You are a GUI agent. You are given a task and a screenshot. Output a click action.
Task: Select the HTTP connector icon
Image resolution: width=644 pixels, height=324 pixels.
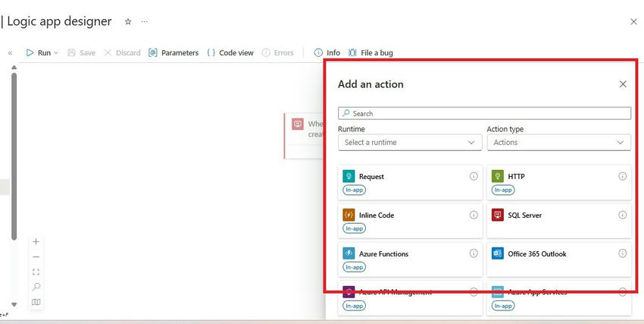pos(497,176)
